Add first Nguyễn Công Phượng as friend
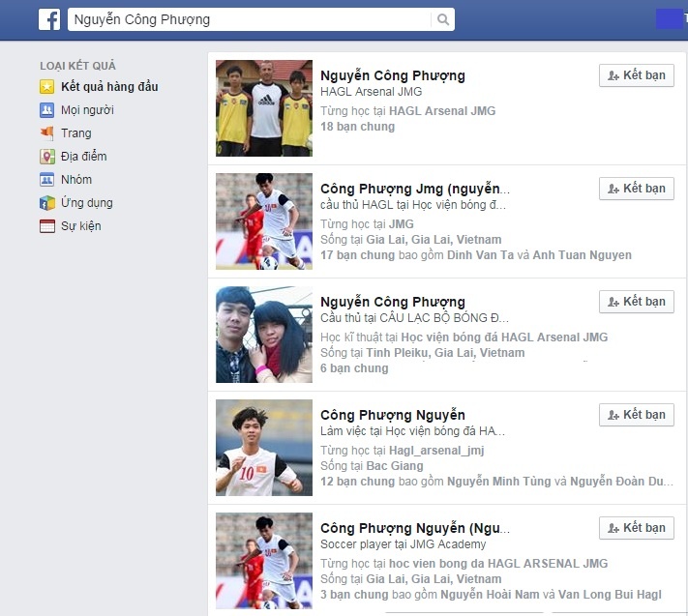 point(636,75)
